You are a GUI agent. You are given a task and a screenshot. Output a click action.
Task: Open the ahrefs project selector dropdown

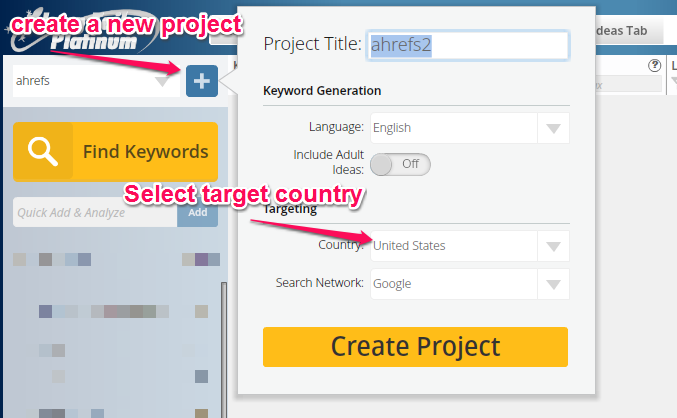[x=96, y=81]
